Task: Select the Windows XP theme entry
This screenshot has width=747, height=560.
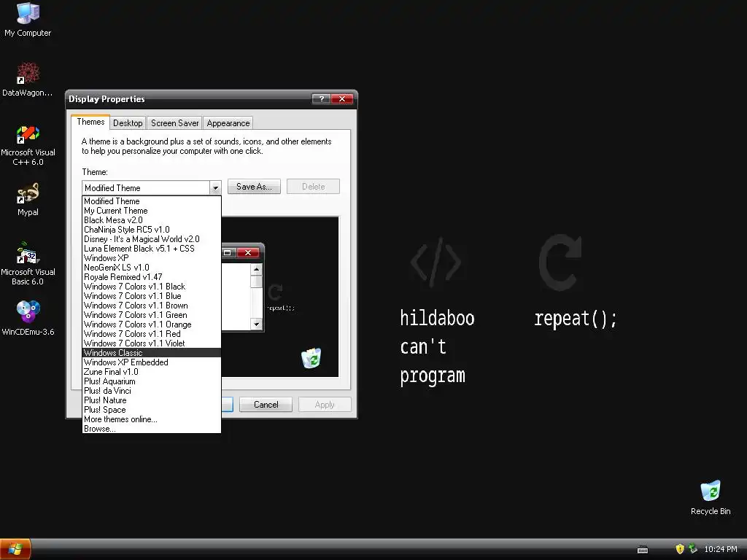Action: [x=152, y=258]
